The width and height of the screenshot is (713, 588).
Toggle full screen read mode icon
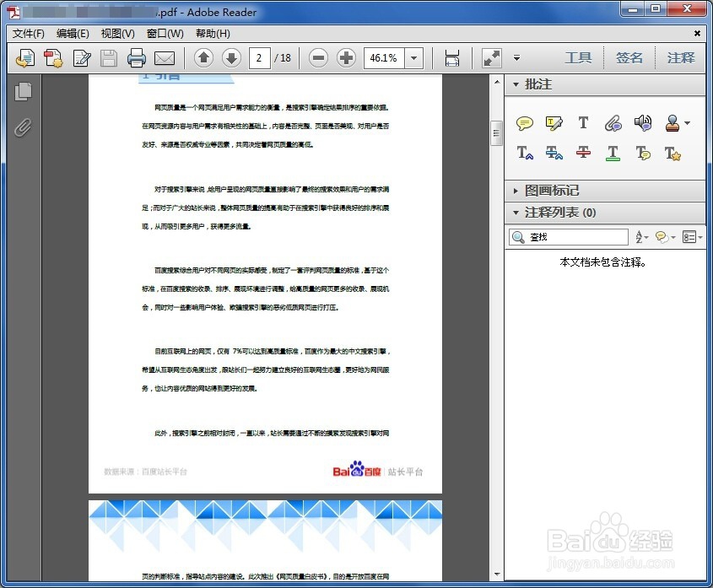pos(492,58)
